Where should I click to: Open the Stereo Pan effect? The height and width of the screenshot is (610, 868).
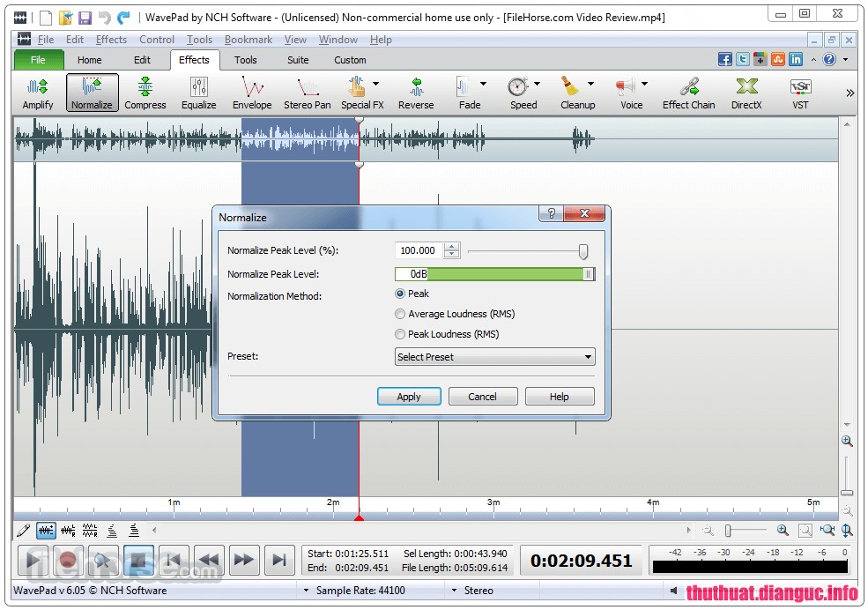pos(308,93)
